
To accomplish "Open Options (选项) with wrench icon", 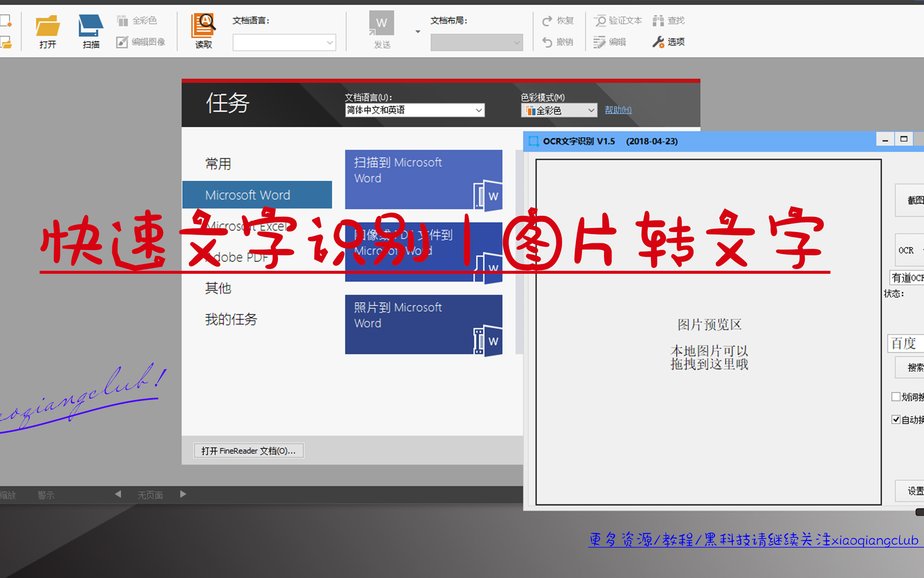I will click(669, 42).
